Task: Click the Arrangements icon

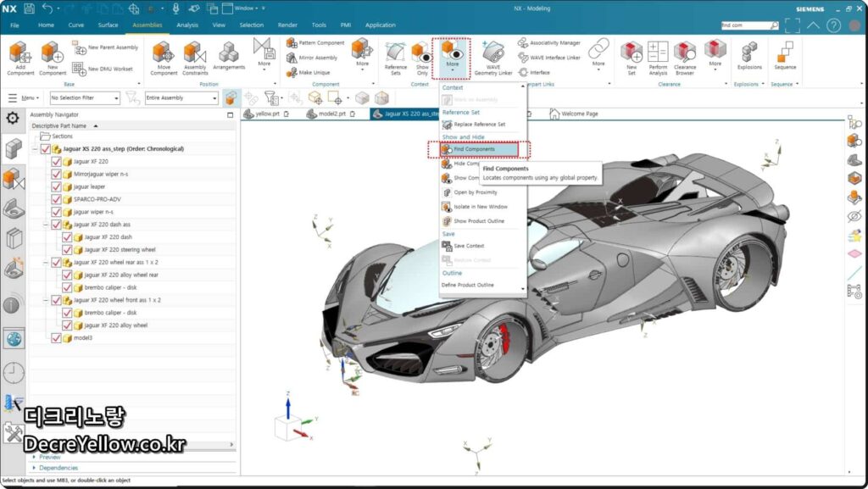Action: 229,55
